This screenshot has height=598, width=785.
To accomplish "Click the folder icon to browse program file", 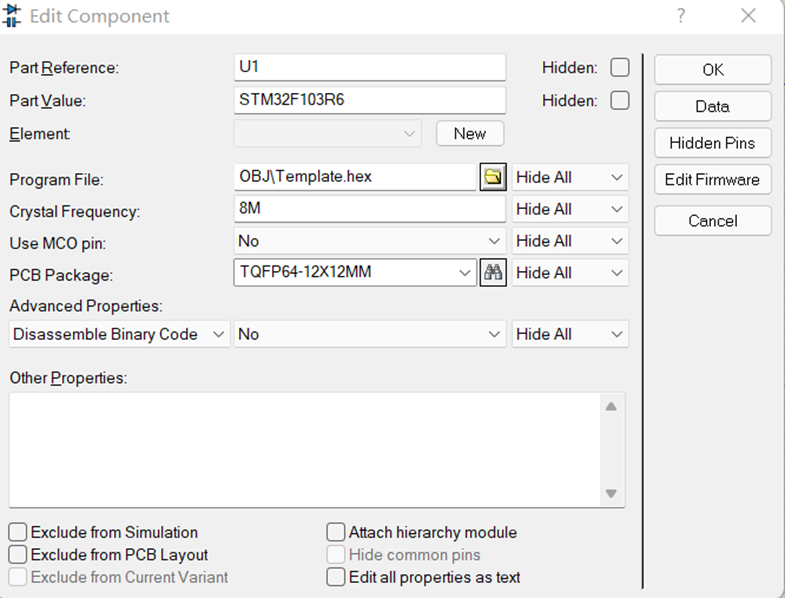I will pyautogui.click(x=492, y=177).
